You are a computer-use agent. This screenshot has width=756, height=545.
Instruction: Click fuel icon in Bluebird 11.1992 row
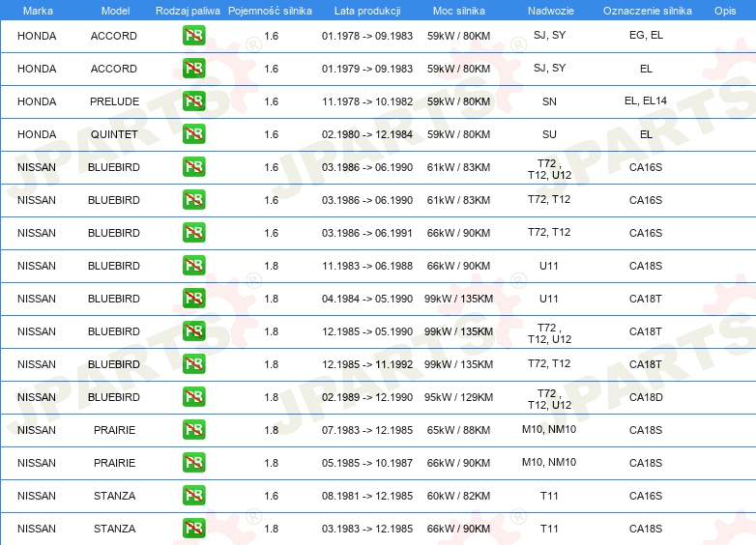(193, 364)
